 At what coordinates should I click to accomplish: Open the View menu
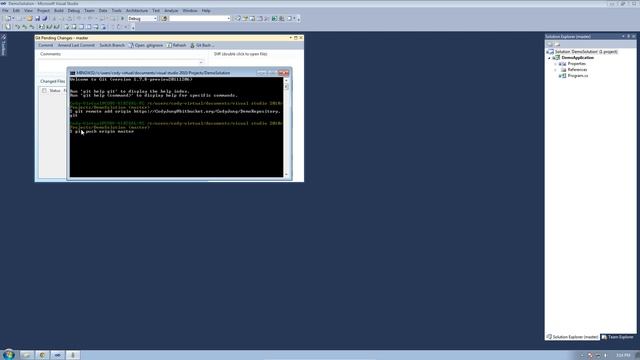click(x=28, y=11)
